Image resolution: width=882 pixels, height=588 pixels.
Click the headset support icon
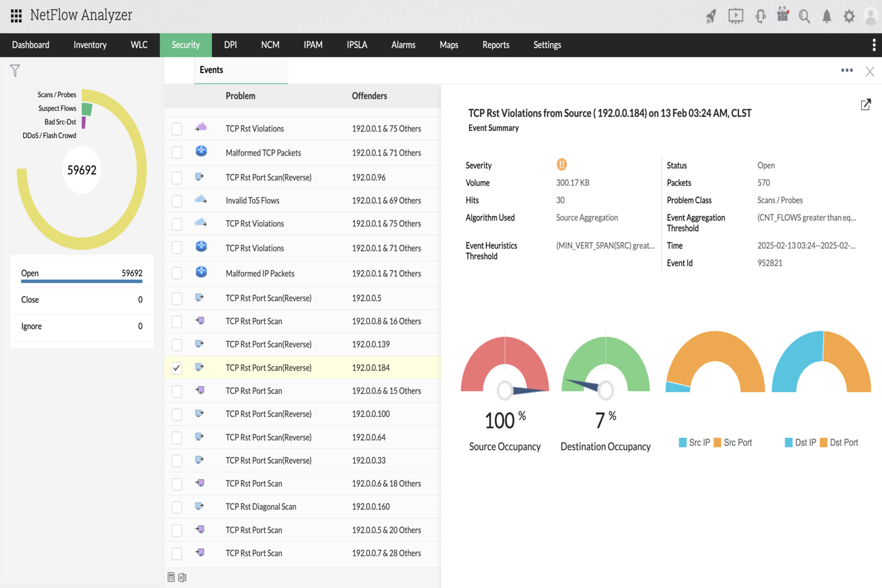tap(760, 16)
